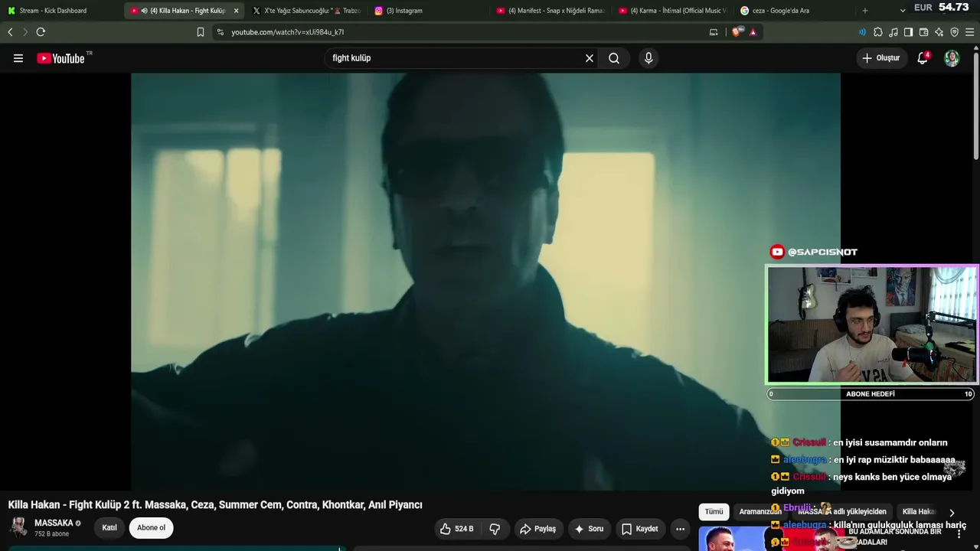Mute the Killa Hakan tab audio icon
The image size is (980, 551).
click(x=144, y=11)
